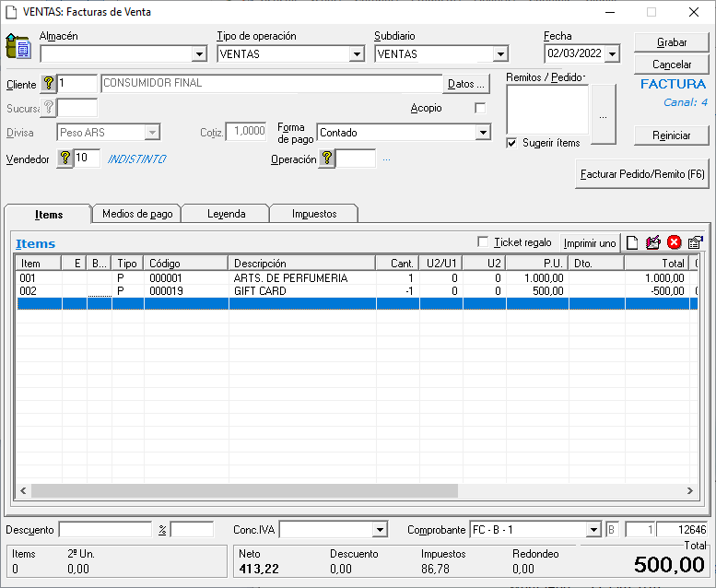The width and height of the screenshot is (716, 588).
Task: Uncheck the Sugerir ítems checkbox
Action: click(512, 143)
